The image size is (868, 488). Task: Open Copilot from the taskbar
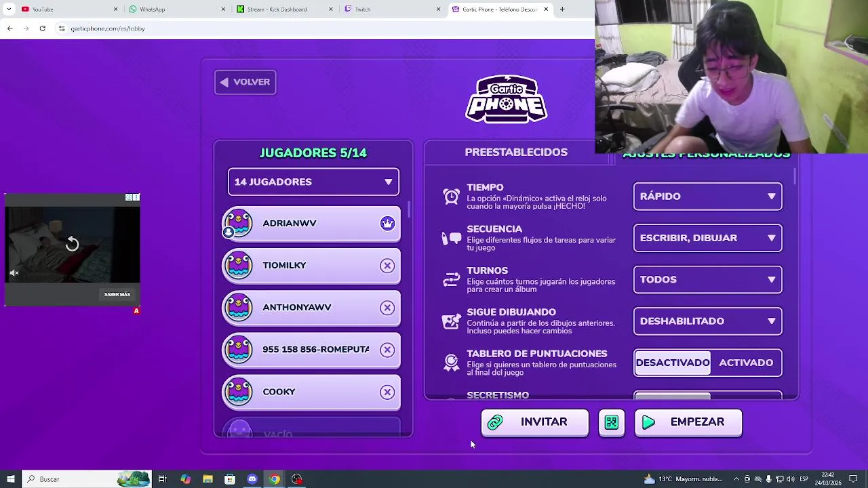point(185,479)
